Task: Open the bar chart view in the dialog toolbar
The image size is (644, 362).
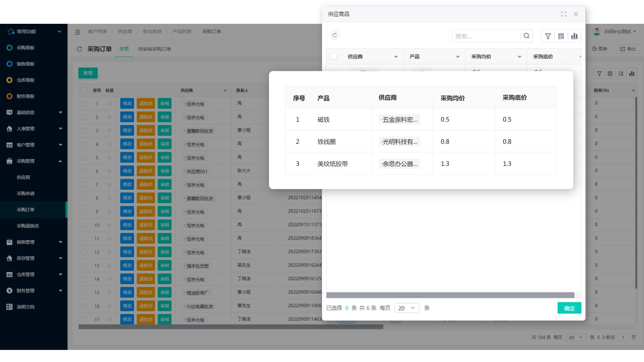Action: click(x=574, y=36)
